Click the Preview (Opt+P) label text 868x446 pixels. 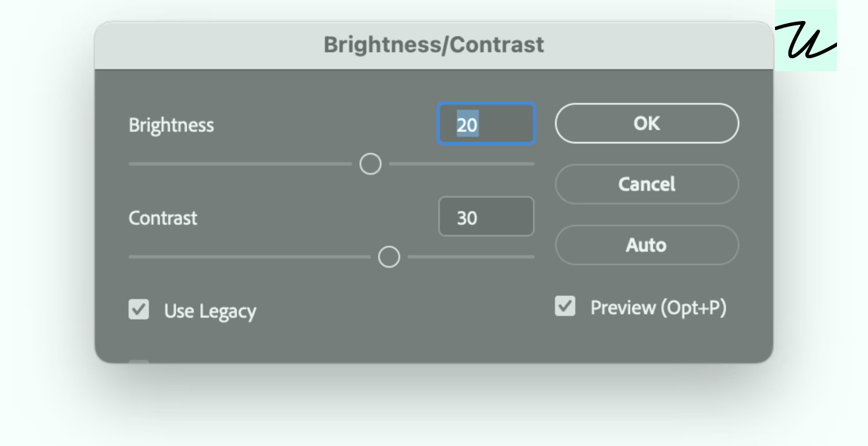pyautogui.click(x=658, y=308)
